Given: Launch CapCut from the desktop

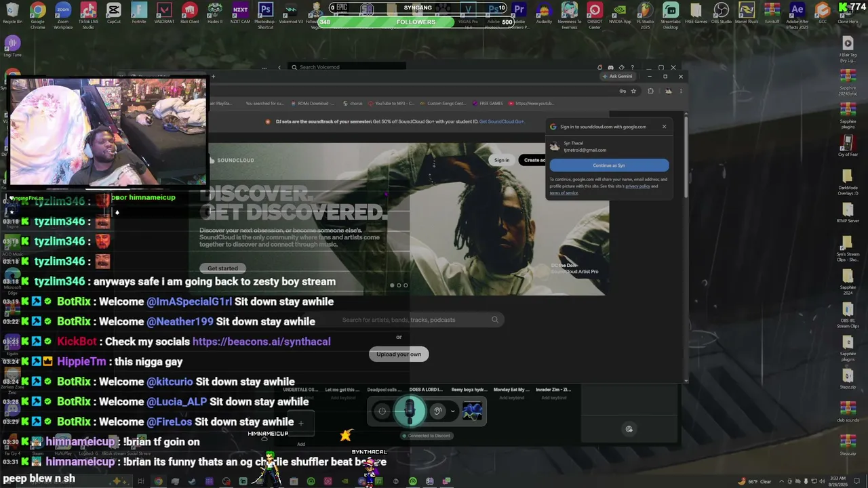Looking at the screenshot, I should coord(113,12).
